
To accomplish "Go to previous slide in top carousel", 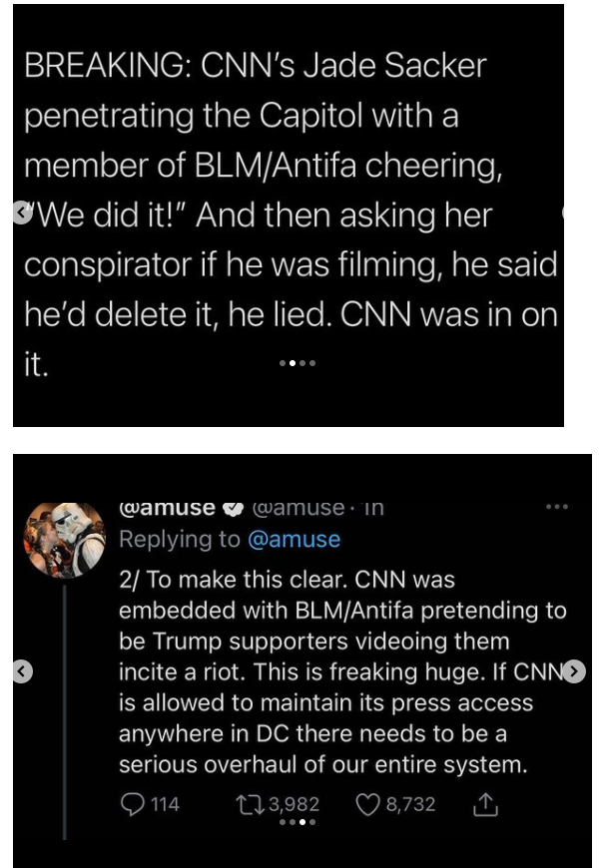I will pos(19,212).
